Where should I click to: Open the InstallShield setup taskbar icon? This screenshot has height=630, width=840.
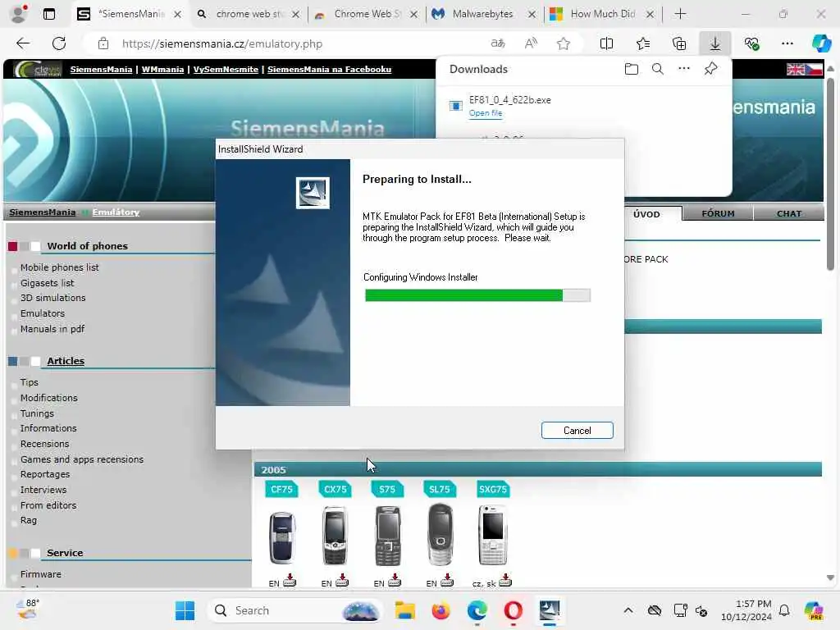coord(549,610)
